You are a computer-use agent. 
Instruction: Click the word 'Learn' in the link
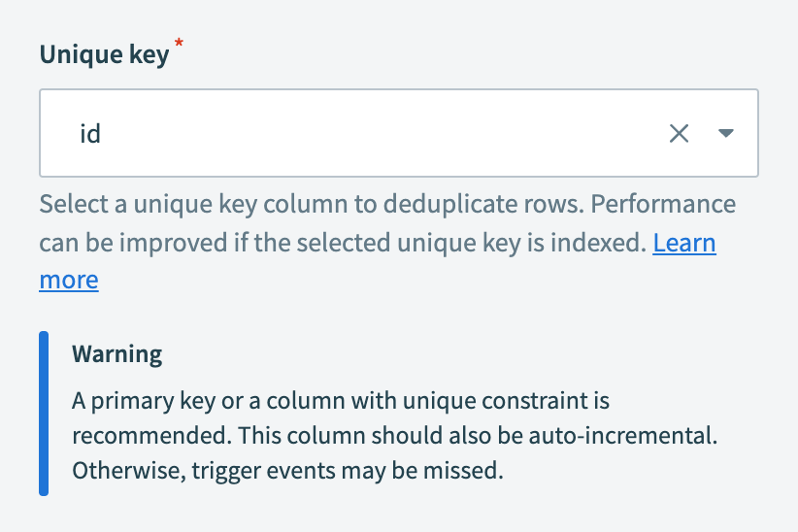pyautogui.click(x=683, y=243)
